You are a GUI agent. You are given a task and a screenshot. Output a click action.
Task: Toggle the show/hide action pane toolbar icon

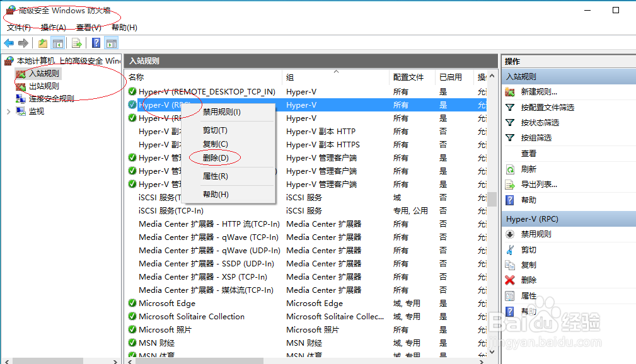[111, 43]
